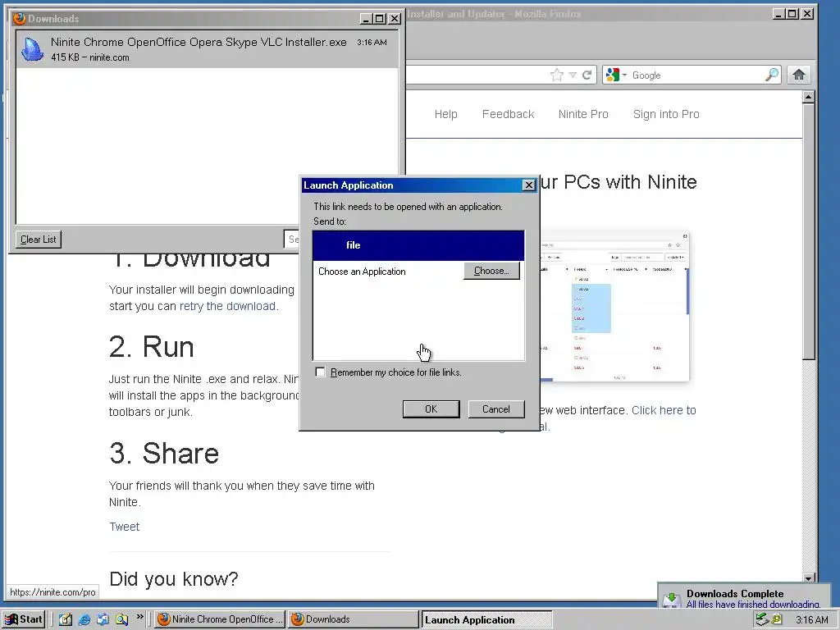Go to the Firefox home page
The width and height of the screenshot is (840, 630).
pyautogui.click(x=799, y=75)
